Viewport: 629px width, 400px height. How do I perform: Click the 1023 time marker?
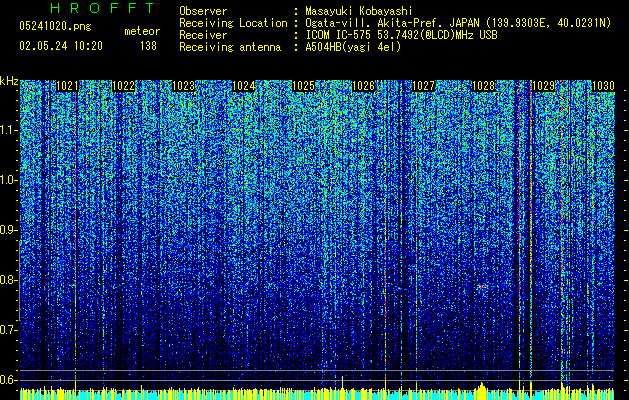click(x=183, y=86)
